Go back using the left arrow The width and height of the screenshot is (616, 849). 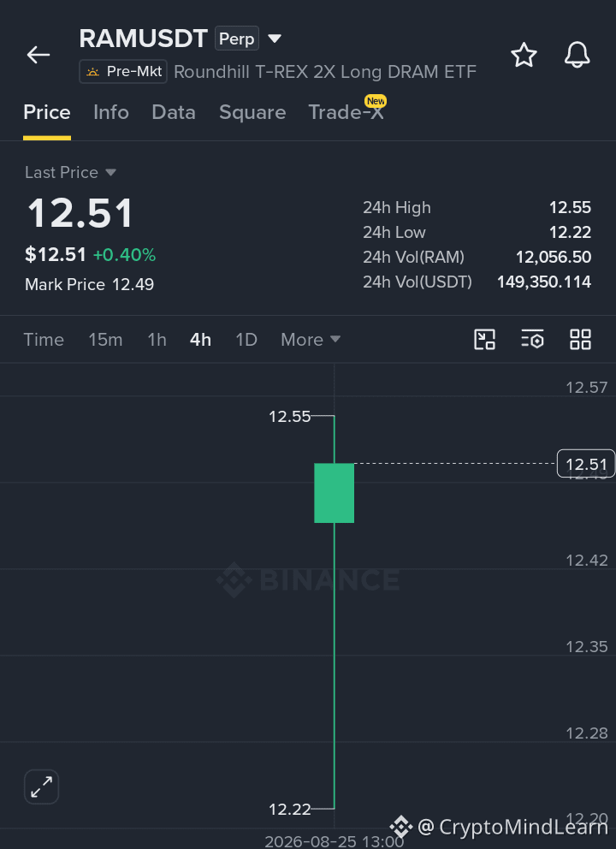coord(38,55)
